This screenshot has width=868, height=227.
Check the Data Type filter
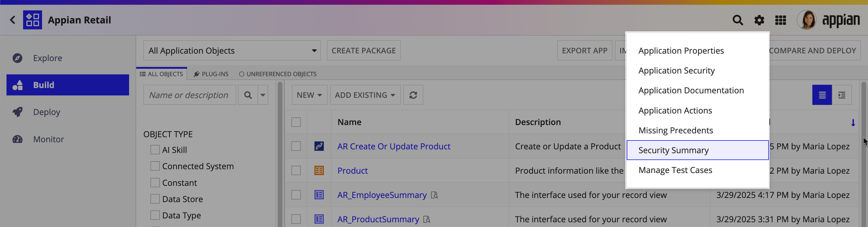coord(155,215)
